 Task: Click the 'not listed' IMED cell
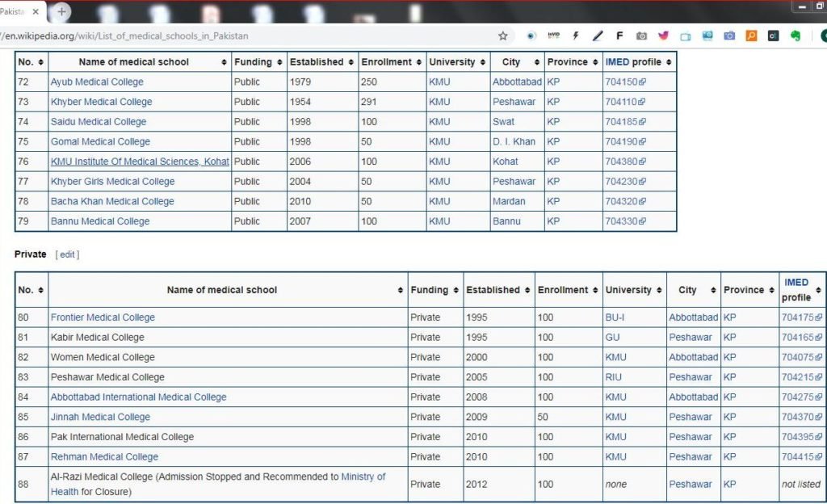[x=801, y=484]
